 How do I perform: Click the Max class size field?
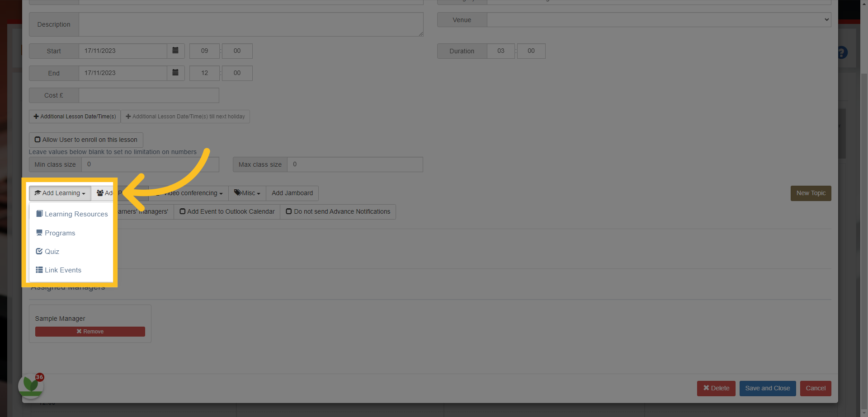pyautogui.click(x=355, y=164)
